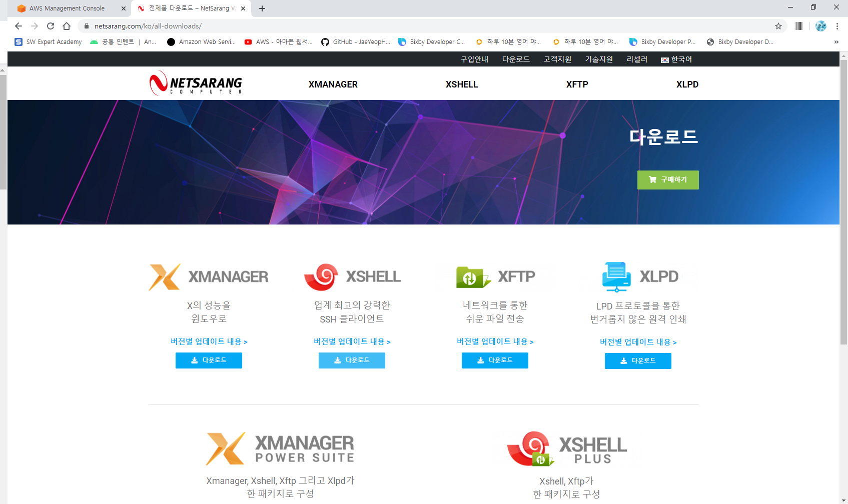Open the Chrome three-dot menu
Screen dimensions: 848x504
point(837,26)
